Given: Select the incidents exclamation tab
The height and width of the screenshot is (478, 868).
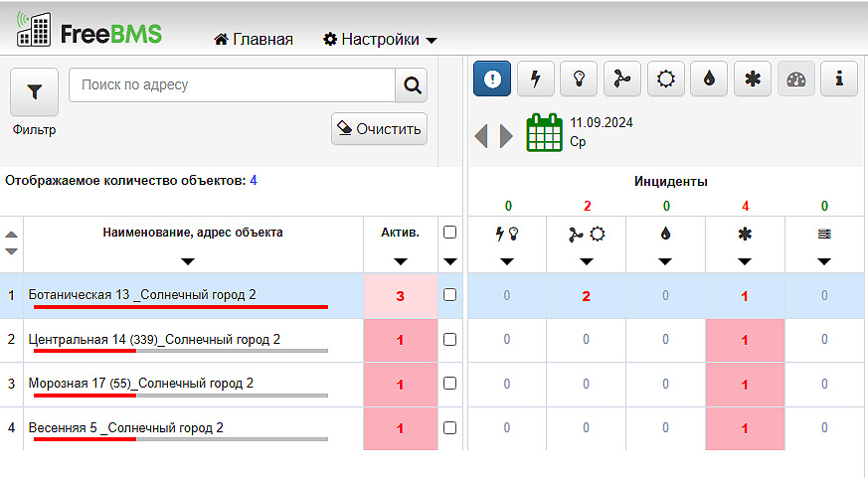Looking at the screenshot, I should pos(492,79).
